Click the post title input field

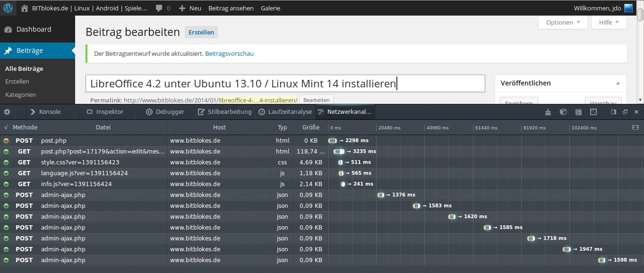pos(285,84)
